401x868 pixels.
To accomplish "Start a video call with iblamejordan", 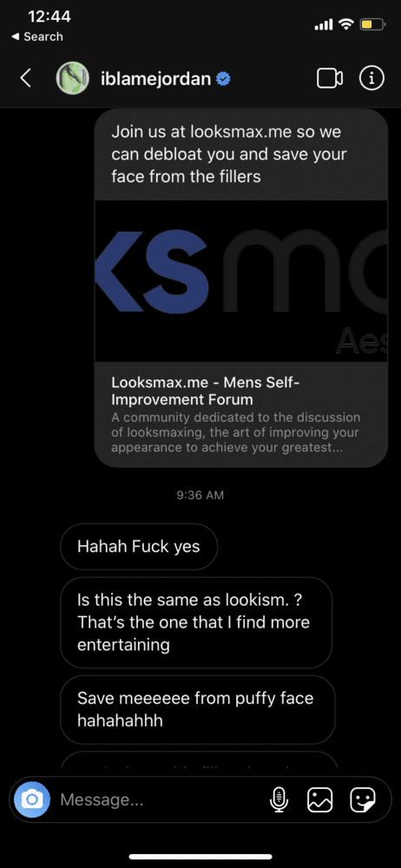I will (330, 79).
